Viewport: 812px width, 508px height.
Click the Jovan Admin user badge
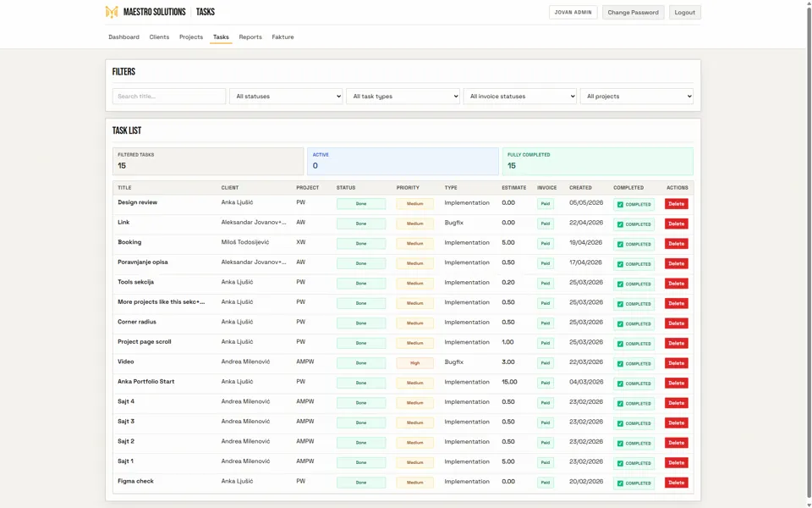point(573,13)
